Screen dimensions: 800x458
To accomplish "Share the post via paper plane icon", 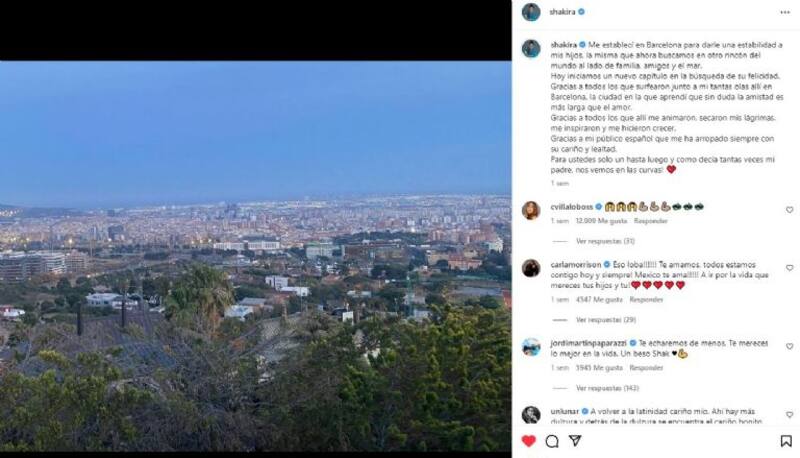I will (575, 441).
